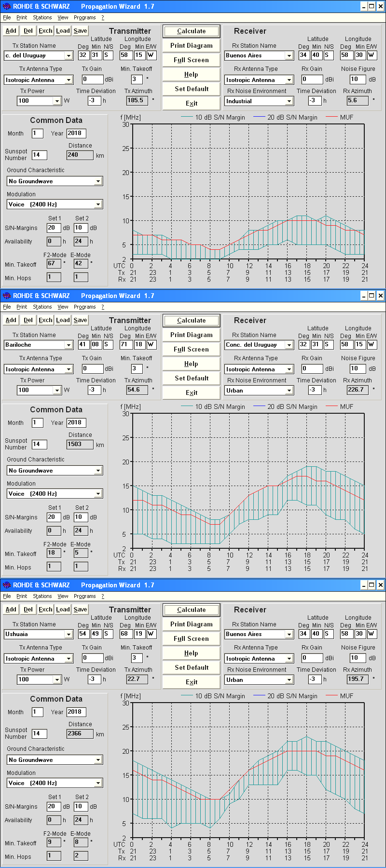Open the Tx Station Name dropdown showing c. del Uruguay
The height and width of the screenshot is (868, 386).
pyautogui.click(x=69, y=56)
